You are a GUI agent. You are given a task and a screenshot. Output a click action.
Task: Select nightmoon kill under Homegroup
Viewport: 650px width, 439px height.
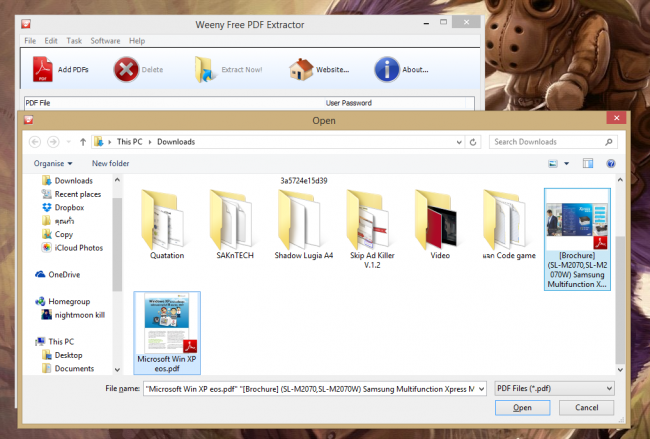pos(73,315)
